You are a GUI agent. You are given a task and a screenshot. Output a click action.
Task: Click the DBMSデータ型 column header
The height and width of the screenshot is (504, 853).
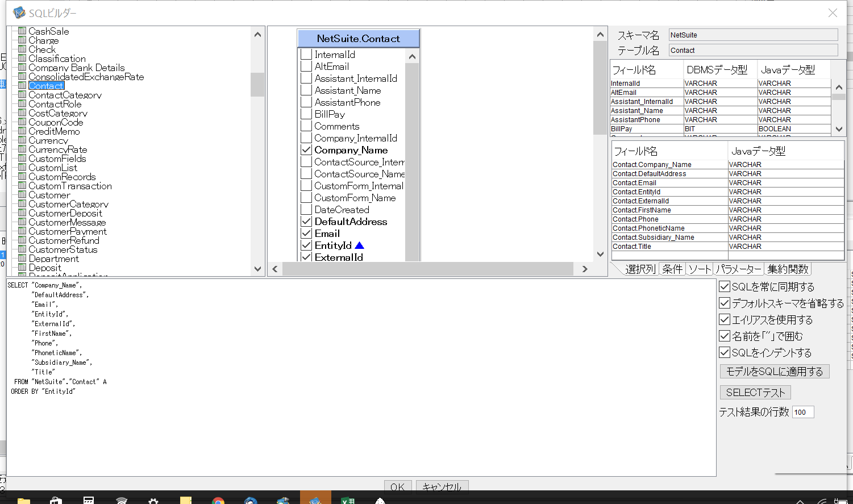(720, 70)
